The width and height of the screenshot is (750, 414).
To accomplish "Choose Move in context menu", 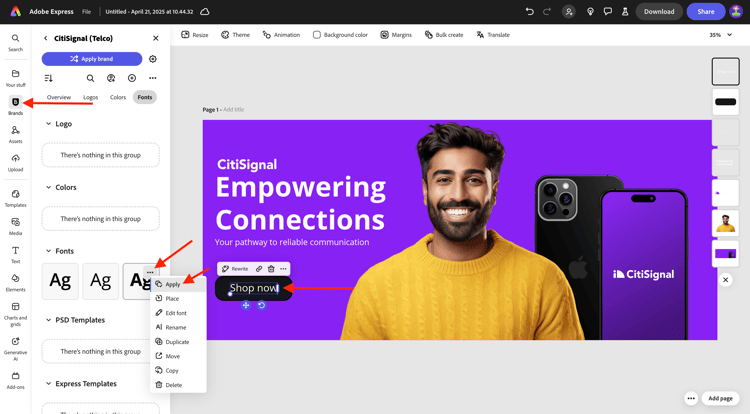I will [x=178, y=356].
